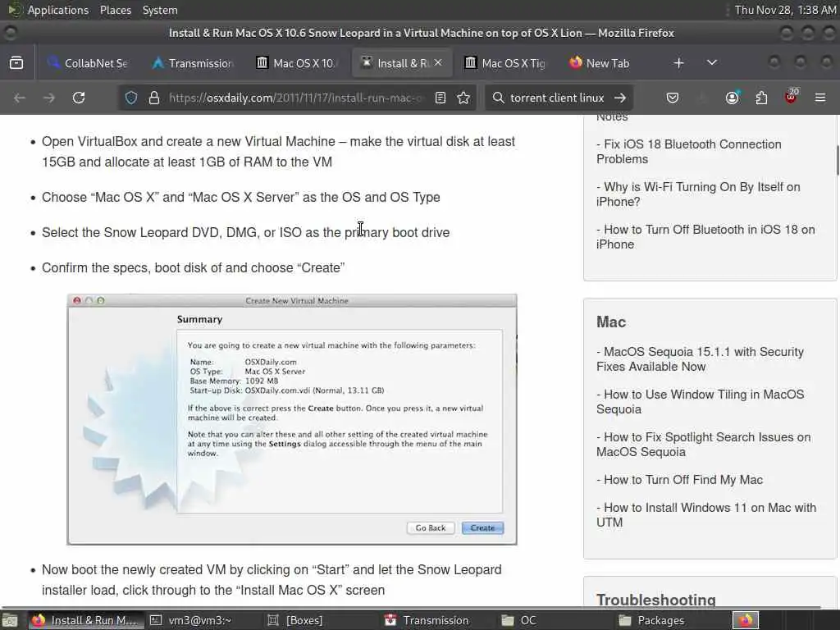Open the Extensions puzzle icon

[762, 98]
